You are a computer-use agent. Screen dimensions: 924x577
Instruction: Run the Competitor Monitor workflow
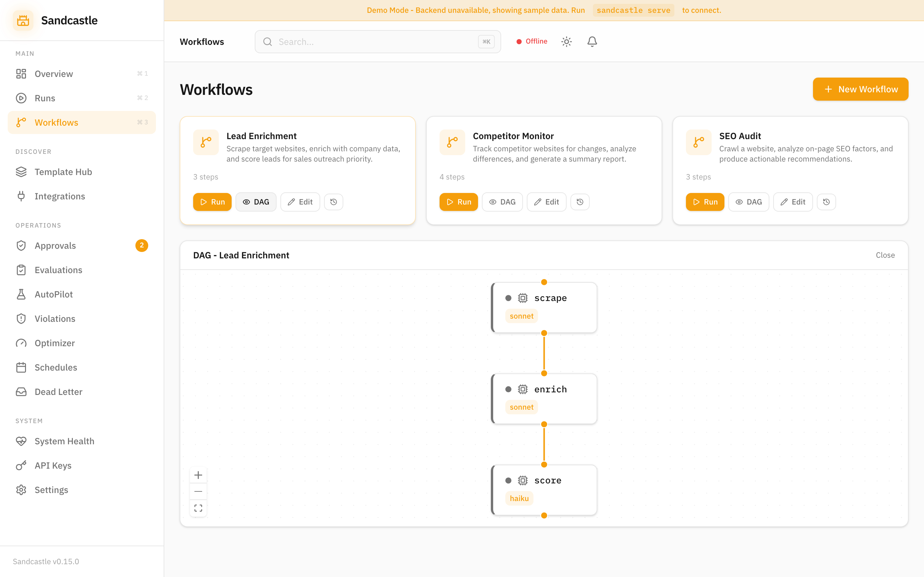coord(458,202)
